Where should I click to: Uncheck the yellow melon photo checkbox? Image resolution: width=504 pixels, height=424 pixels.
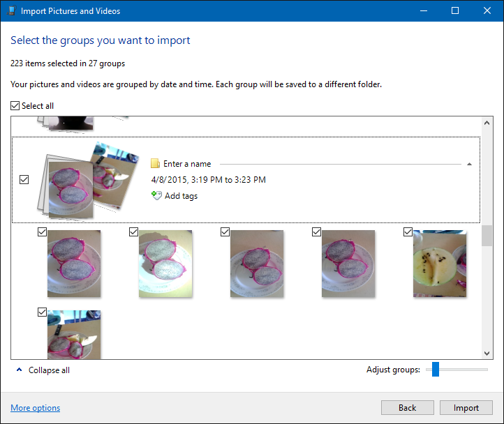click(408, 232)
